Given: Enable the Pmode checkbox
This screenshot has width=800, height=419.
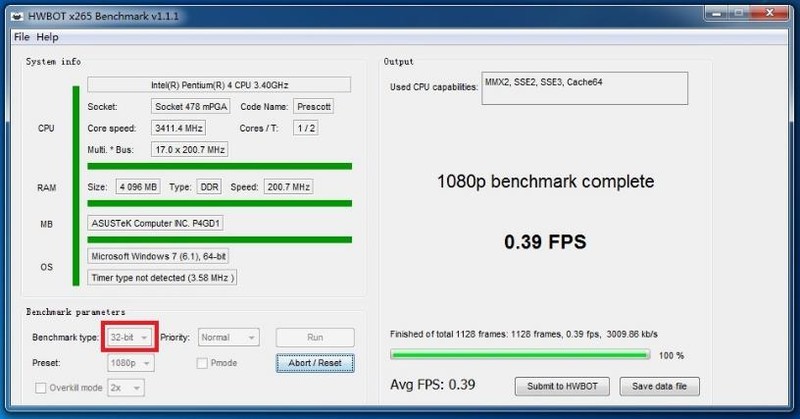Looking at the screenshot, I should (x=202, y=363).
